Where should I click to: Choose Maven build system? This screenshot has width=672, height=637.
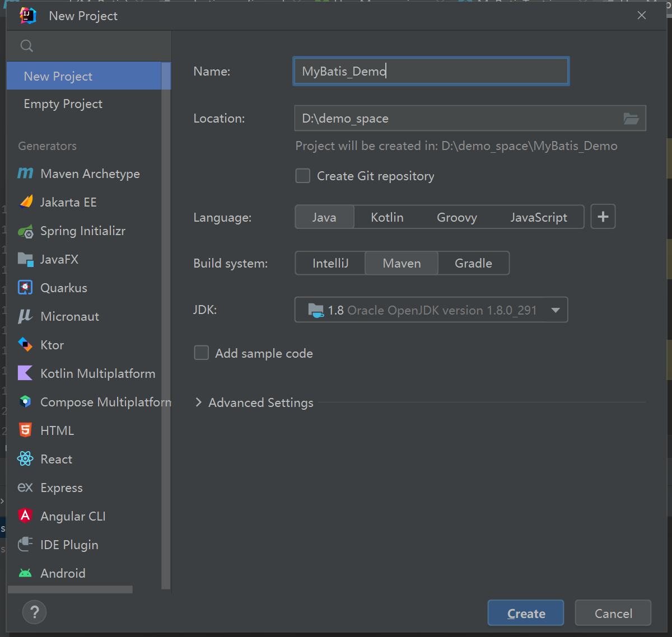pos(402,263)
